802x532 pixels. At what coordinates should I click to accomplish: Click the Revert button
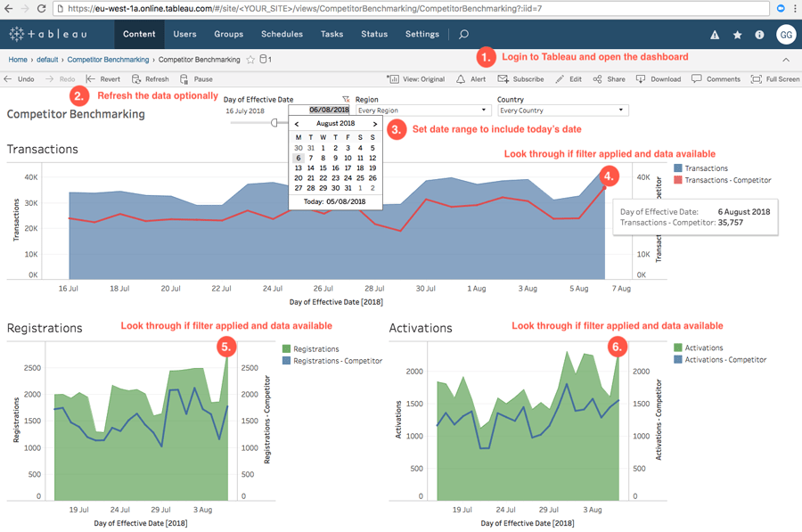tap(110, 79)
